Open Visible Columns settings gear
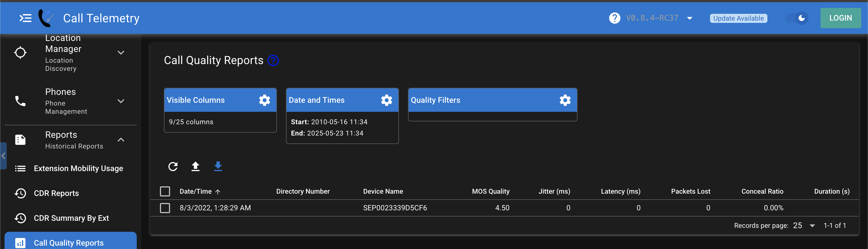The height and width of the screenshot is (249, 868). click(264, 100)
